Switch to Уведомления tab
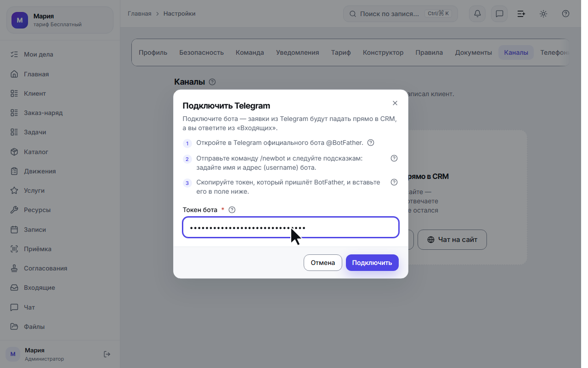The image size is (588, 368). point(298,52)
